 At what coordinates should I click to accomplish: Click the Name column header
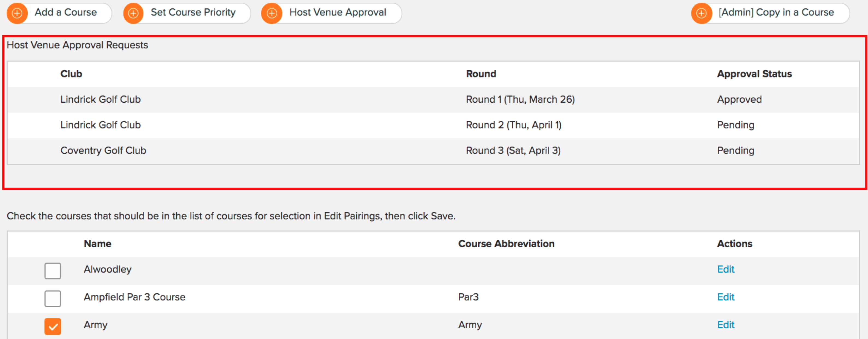[97, 243]
